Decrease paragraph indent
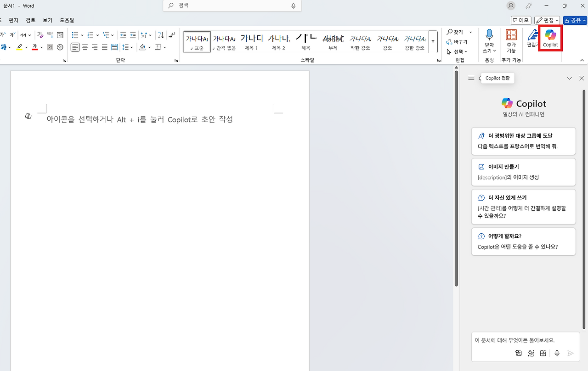The width and height of the screenshot is (588, 371). click(x=123, y=35)
